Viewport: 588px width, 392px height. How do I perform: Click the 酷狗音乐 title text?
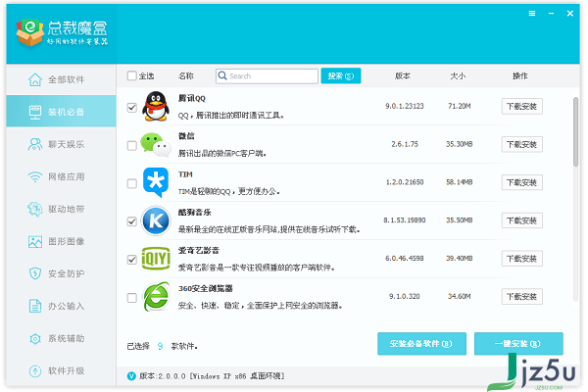coord(194,213)
